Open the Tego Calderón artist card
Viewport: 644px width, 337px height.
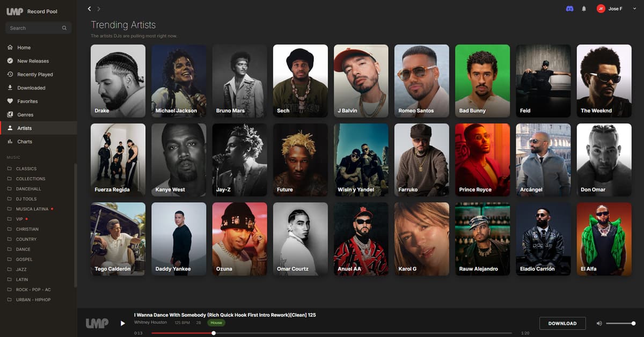click(x=118, y=239)
